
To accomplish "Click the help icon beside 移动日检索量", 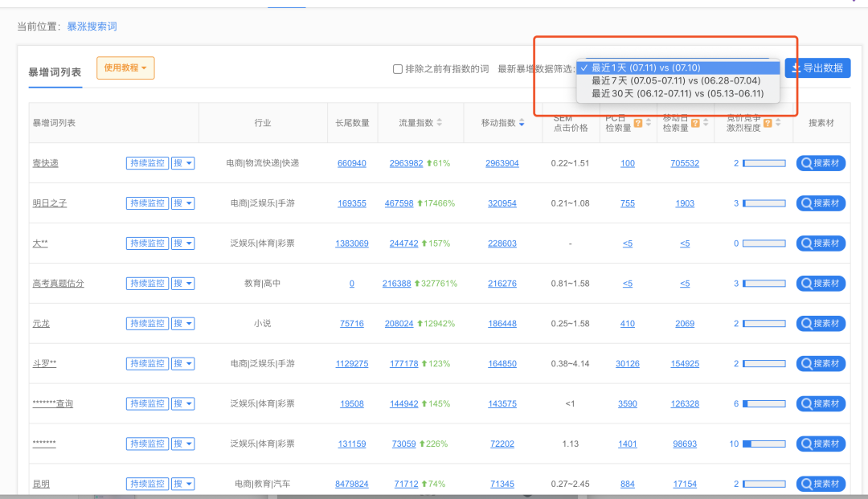I will [694, 123].
